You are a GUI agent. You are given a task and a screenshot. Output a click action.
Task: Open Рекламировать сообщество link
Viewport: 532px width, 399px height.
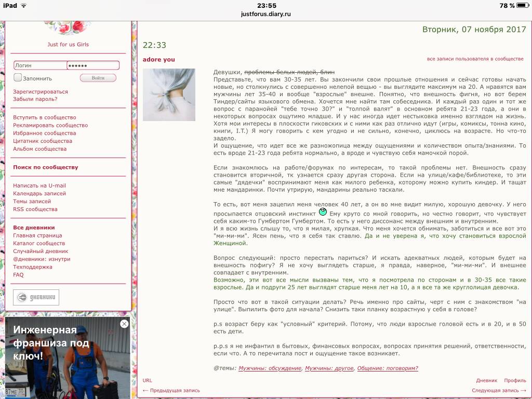(50, 125)
